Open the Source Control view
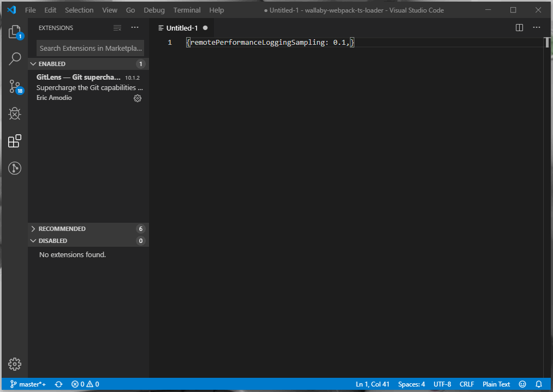 point(14,86)
